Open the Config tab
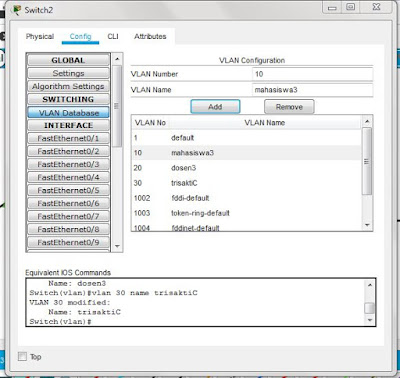The width and height of the screenshot is (400, 378). pos(80,37)
